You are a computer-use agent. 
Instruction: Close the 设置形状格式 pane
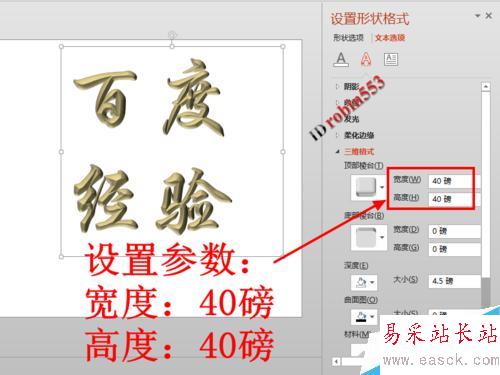(489, 15)
